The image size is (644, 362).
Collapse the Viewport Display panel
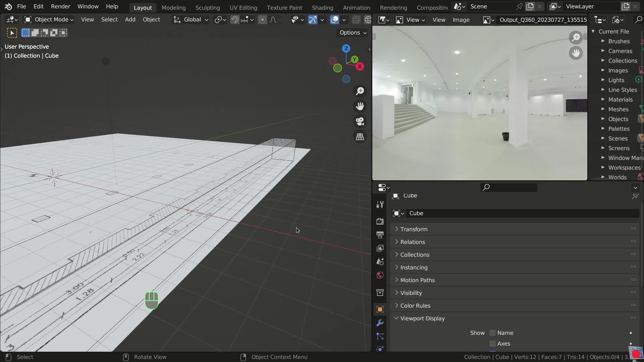coord(515,318)
